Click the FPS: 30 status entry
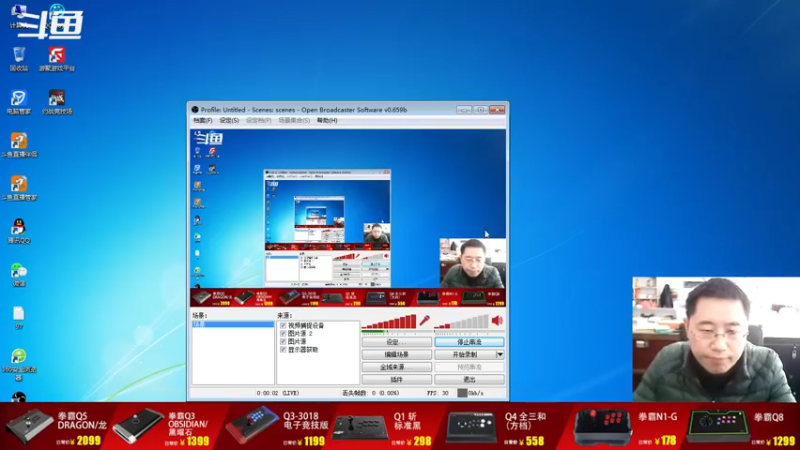This screenshot has width=800, height=450. tap(438, 393)
